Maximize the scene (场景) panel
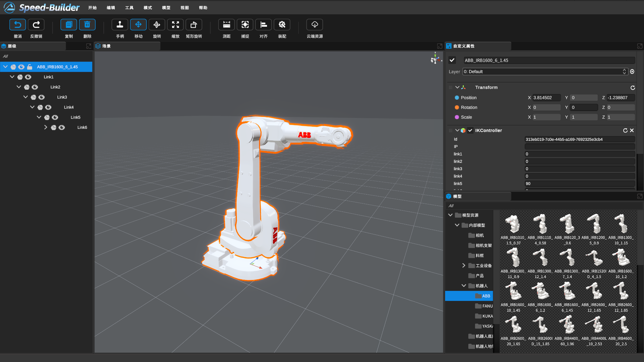The height and width of the screenshot is (362, 644). pos(440,46)
